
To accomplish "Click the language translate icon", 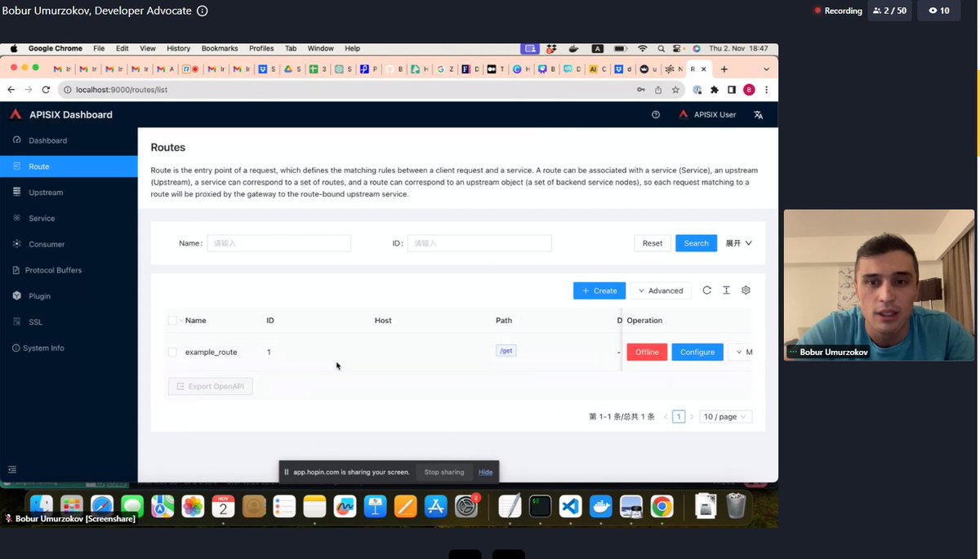I will coord(759,115).
